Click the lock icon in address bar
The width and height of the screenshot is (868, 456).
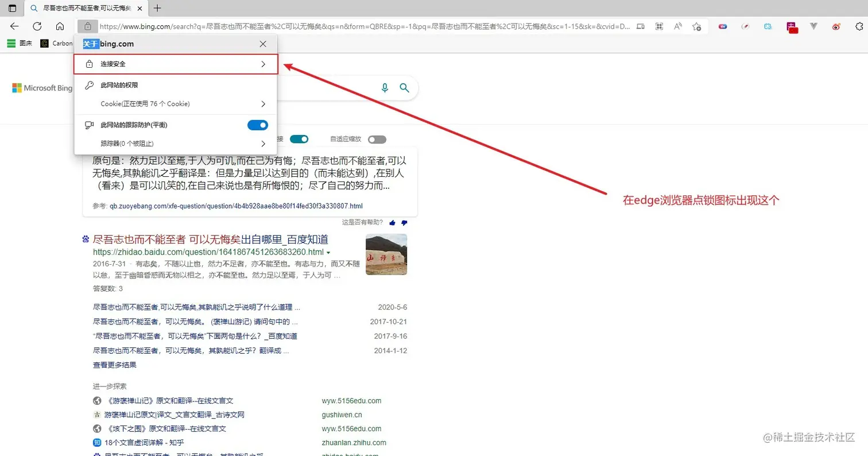click(87, 26)
